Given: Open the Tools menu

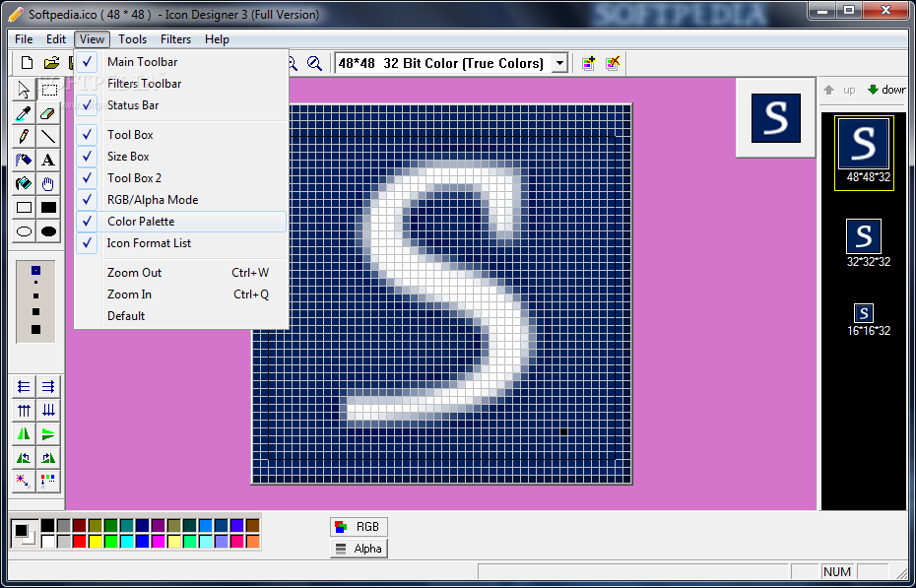Looking at the screenshot, I should [x=132, y=39].
